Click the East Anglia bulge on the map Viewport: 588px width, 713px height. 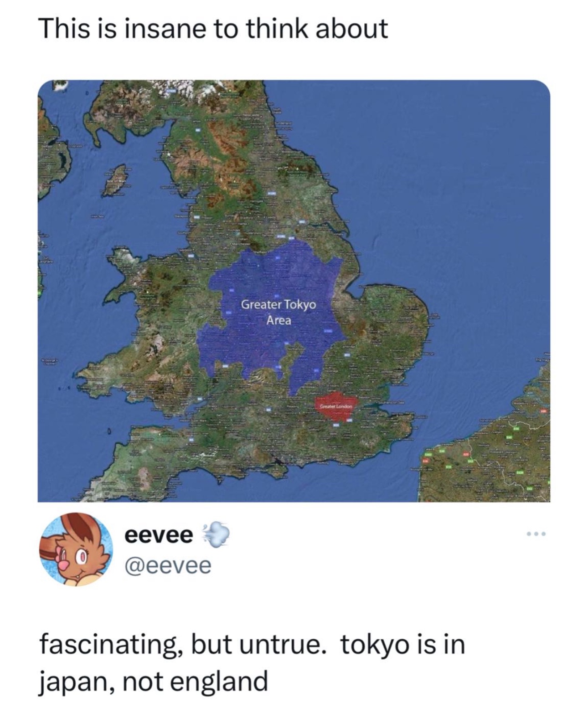pyautogui.click(x=392, y=319)
